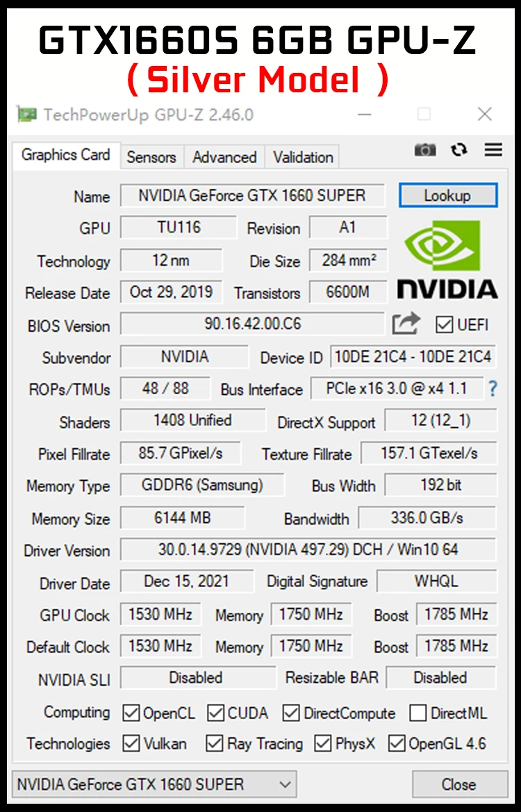Click the Driver Date Dec 15, 2021
This screenshot has width=521, height=812.
[x=187, y=582]
